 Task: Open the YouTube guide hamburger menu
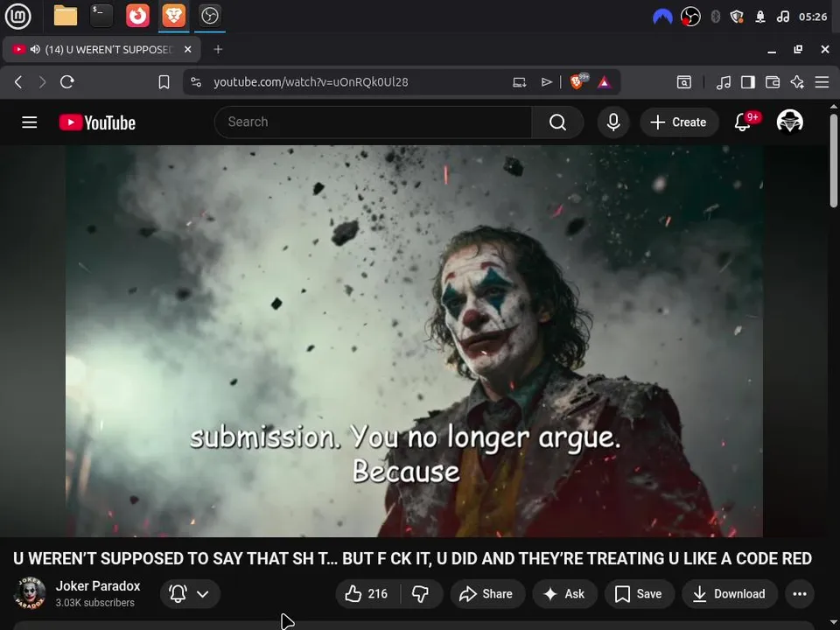[x=30, y=122]
